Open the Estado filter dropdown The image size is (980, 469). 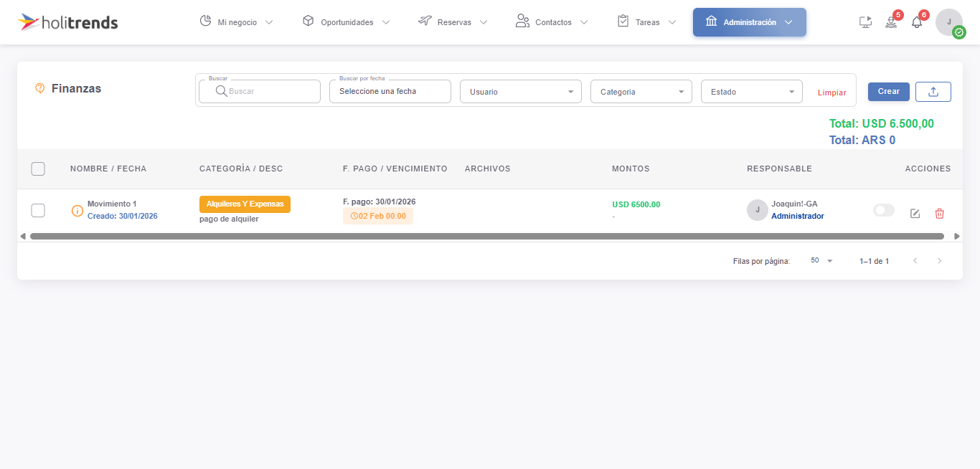tap(751, 92)
